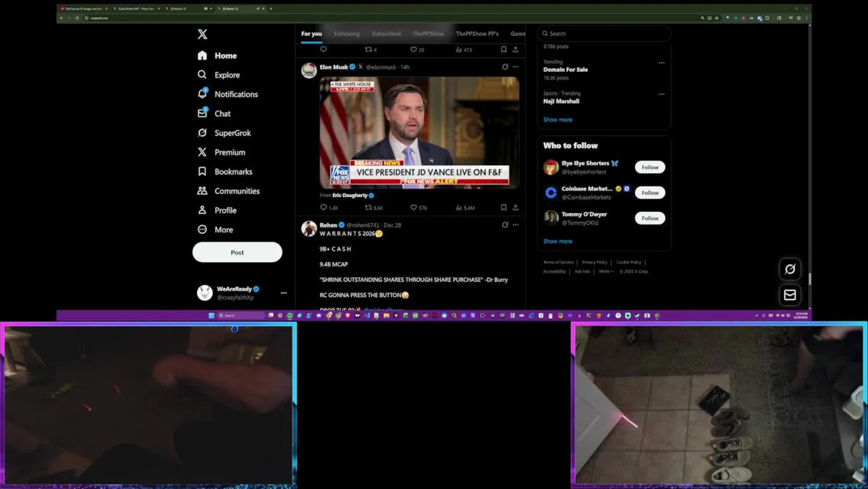868x489 pixels.
Task: Switch to the Subscribed tab
Action: click(386, 34)
